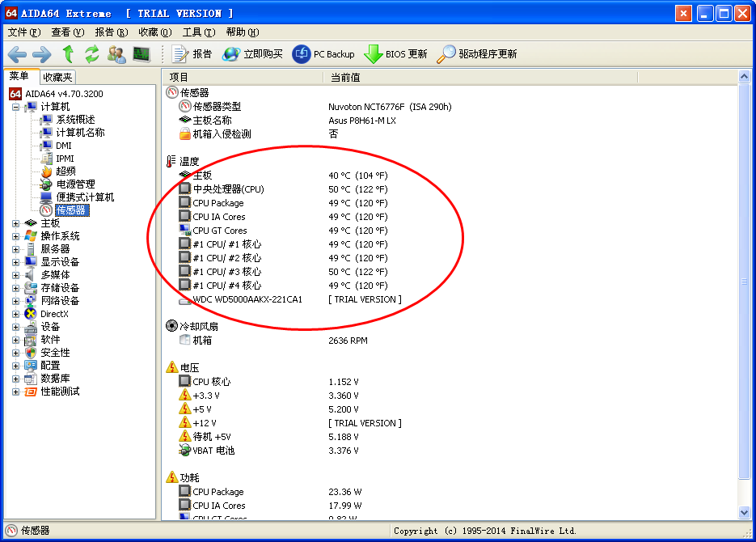
Task: Click the green up-level arrow icon
Action: (x=68, y=54)
